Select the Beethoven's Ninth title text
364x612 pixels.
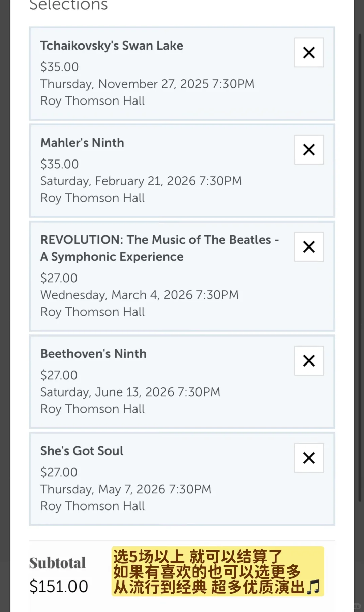tap(93, 354)
